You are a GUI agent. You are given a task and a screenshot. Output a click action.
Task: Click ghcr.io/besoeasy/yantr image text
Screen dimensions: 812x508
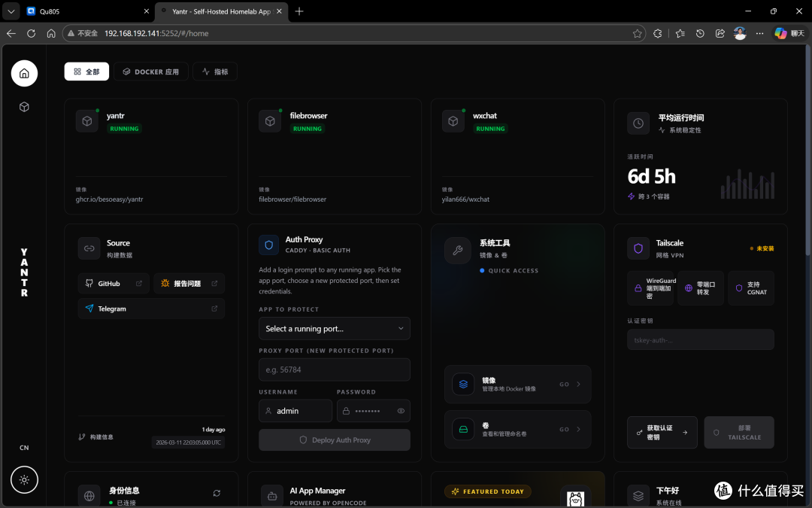tap(109, 199)
